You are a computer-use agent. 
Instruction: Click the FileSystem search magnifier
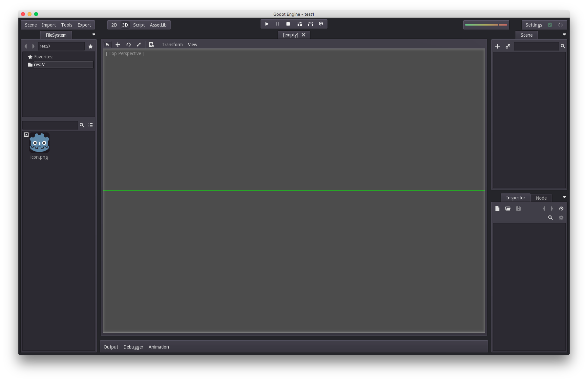(82, 125)
